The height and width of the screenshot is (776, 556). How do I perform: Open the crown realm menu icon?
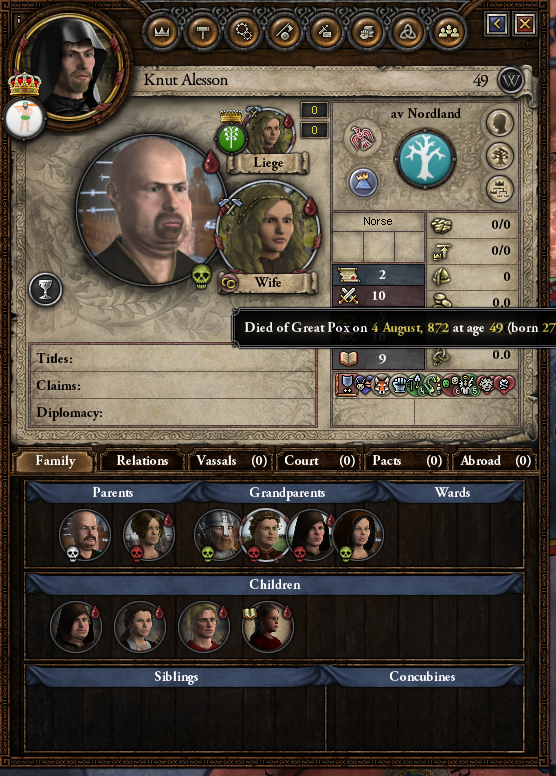pyautogui.click(x=161, y=32)
